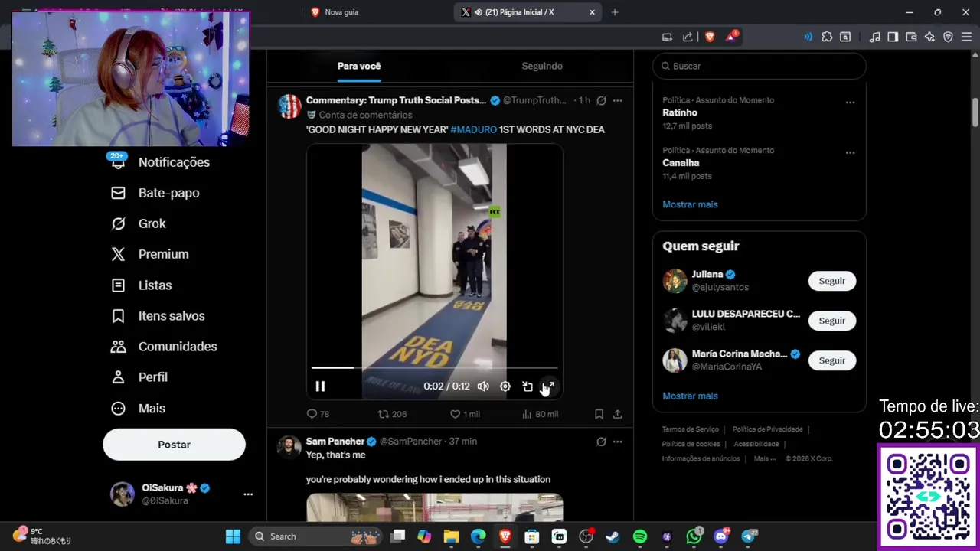
Task: Open video settings gear icon
Action: (505, 386)
